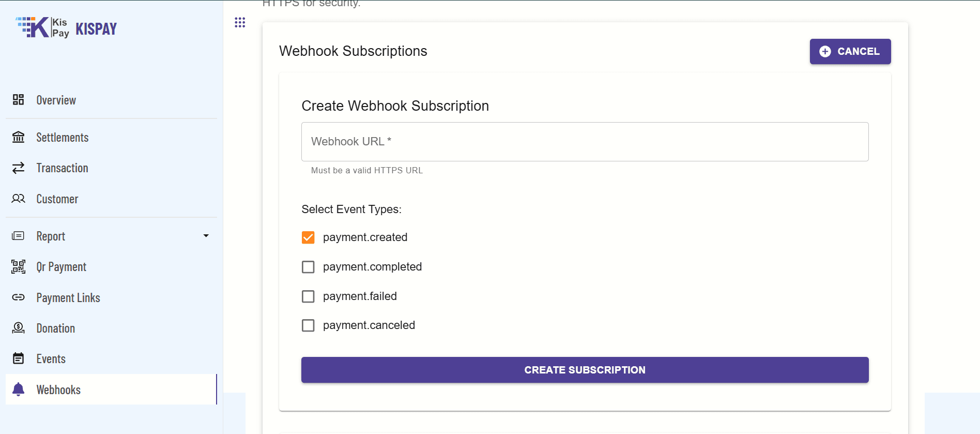Select the Qr Payment QR code icon
Image resolution: width=980 pixels, height=434 pixels.
(x=18, y=266)
